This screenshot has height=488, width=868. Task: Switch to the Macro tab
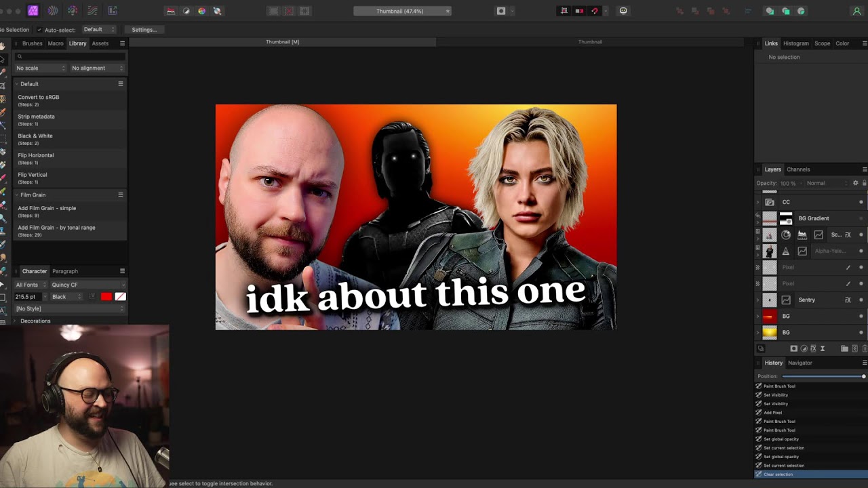point(56,43)
